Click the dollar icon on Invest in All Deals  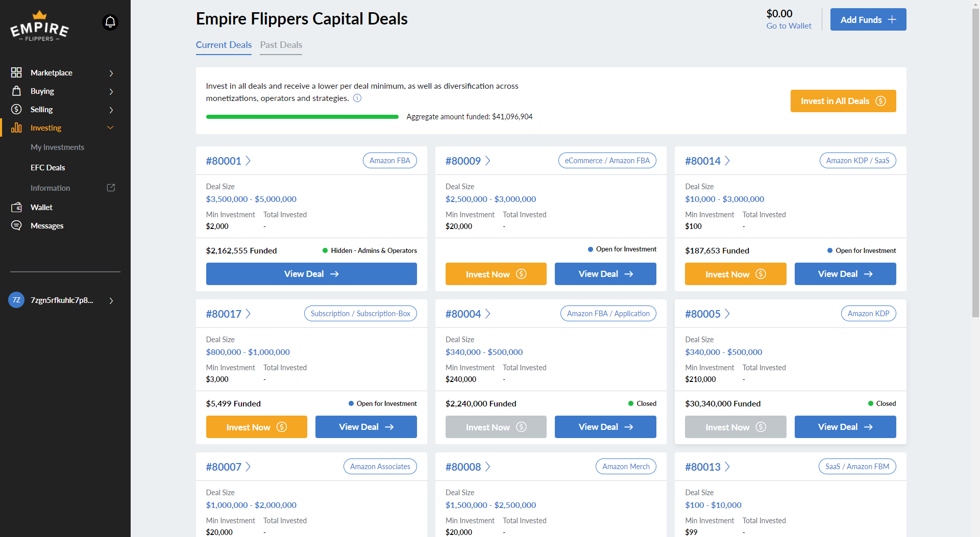tap(881, 101)
